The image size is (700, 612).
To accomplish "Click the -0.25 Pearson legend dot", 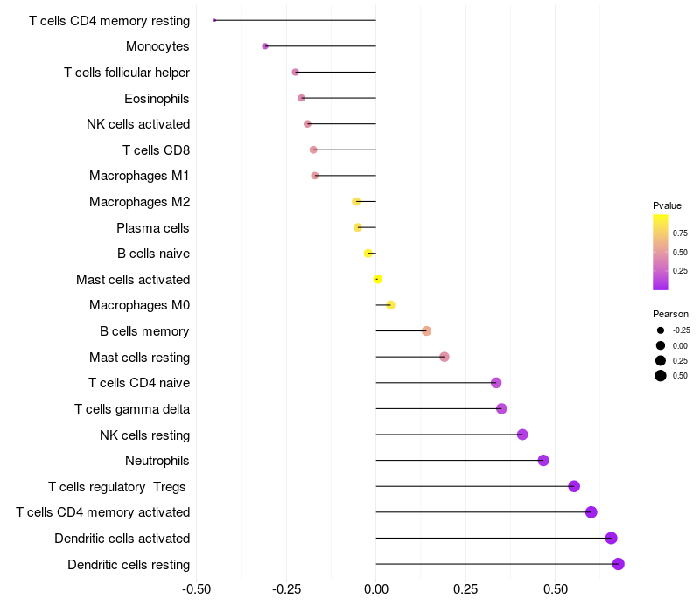I will click(x=661, y=330).
